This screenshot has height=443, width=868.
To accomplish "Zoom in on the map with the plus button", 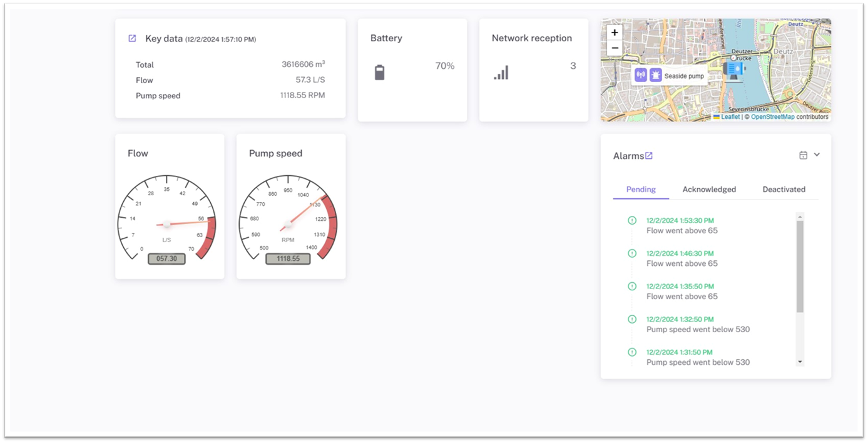I will [615, 32].
